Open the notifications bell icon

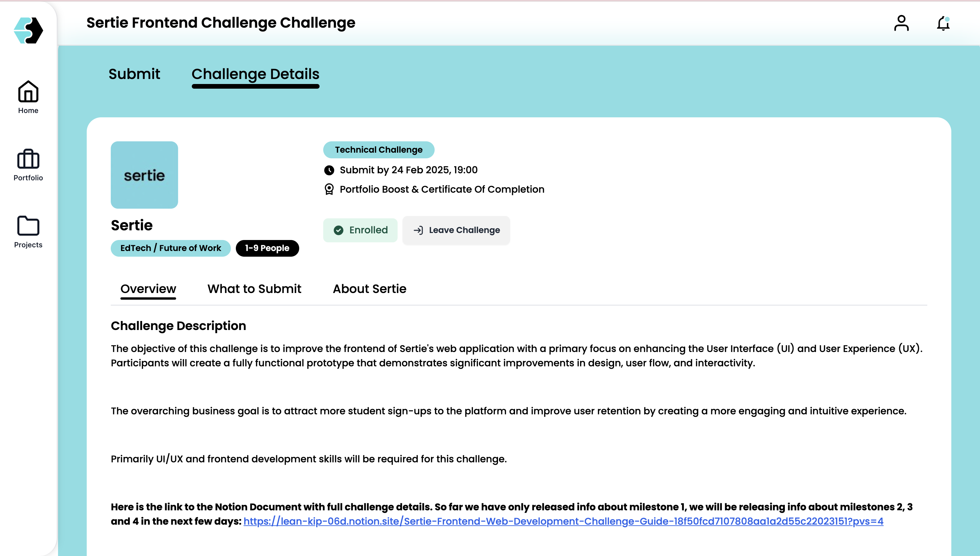click(x=943, y=23)
